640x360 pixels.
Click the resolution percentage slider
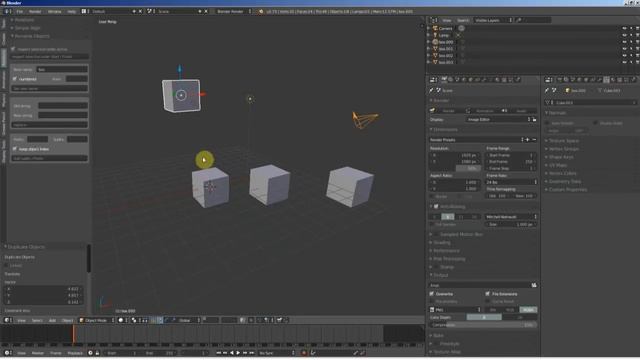(x=468, y=168)
